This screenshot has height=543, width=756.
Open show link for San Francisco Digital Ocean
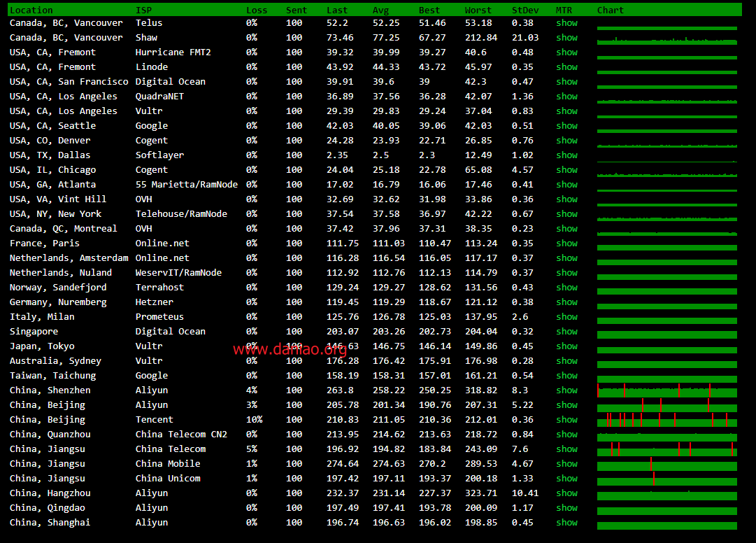566,81
